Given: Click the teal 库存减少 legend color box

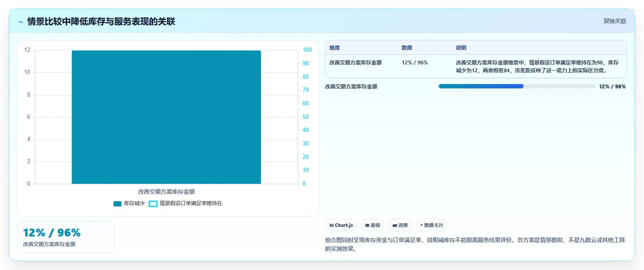Looking at the screenshot, I should tap(117, 204).
